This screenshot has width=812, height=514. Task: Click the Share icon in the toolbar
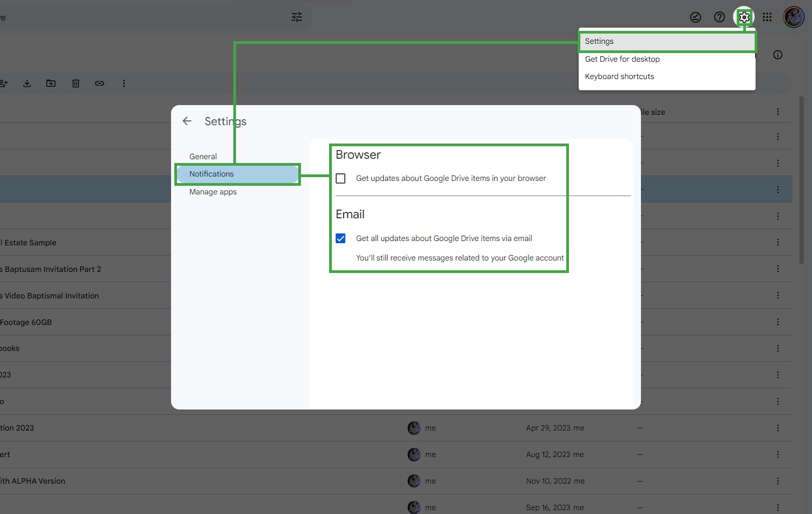pyautogui.click(x=4, y=83)
